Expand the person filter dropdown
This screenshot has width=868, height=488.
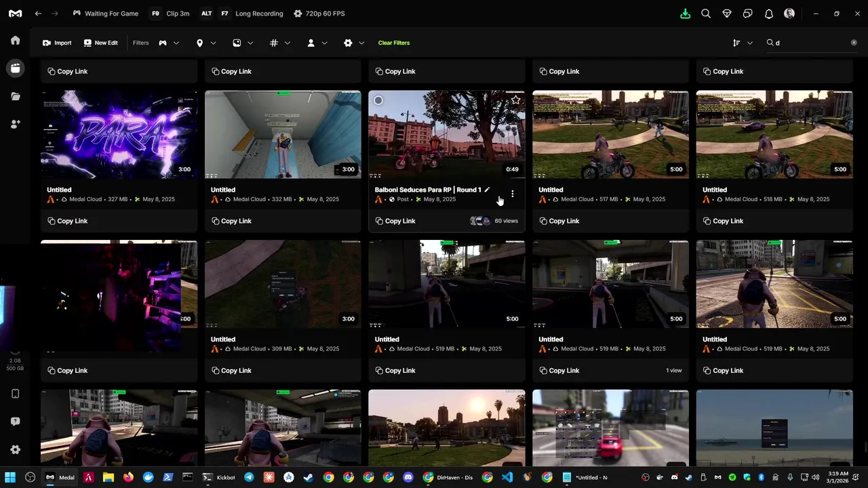pyautogui.click(x=317, y=43)
